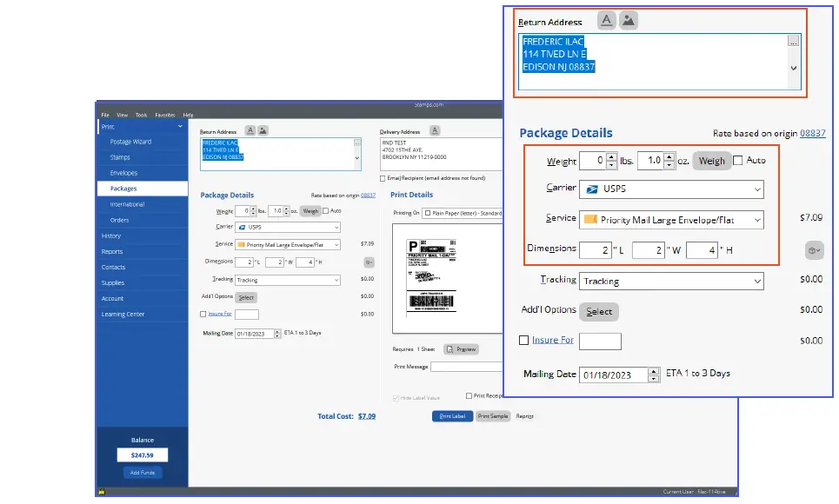Image resolution: width=839 pixels, height=504 pixels.
Task: Click the return address image icon in the enlarged callout
Action: pos(629,21)
